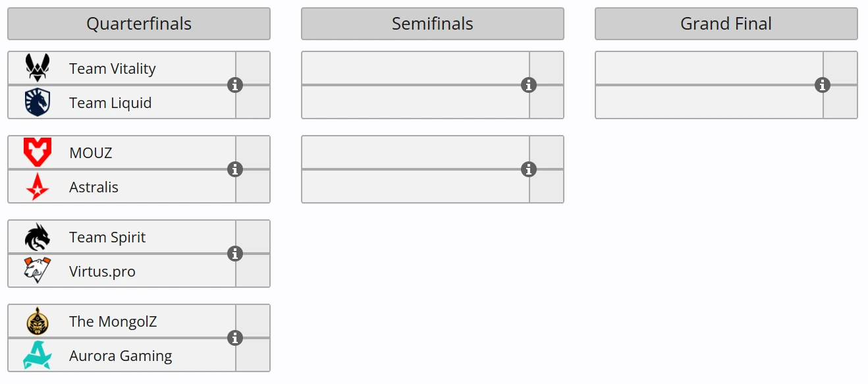Click the Virtus.pro polar bear logo
The height and width of the screenshot is (384, 868).
[x=38, y=271]
